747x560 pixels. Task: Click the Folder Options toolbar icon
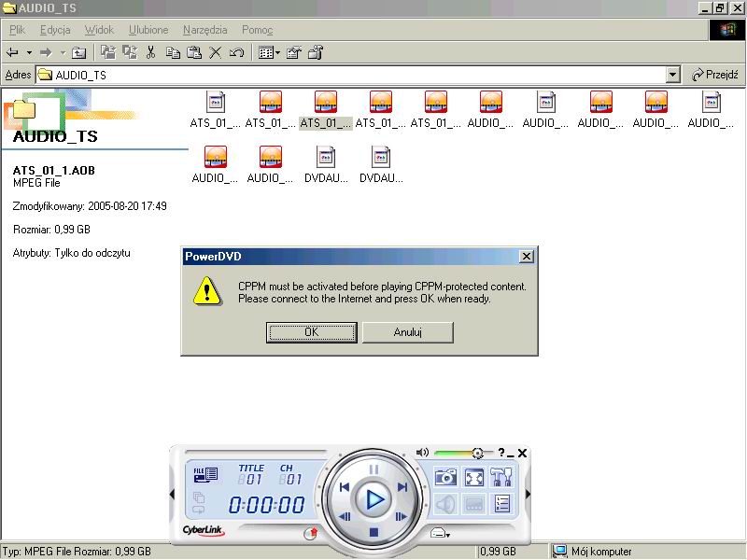(316, 52)
